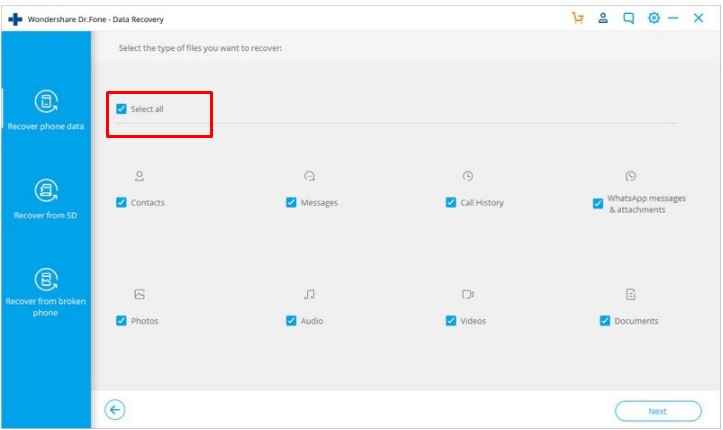Click the Recover phone data icon
723x430 pixels.
[46, 101]
